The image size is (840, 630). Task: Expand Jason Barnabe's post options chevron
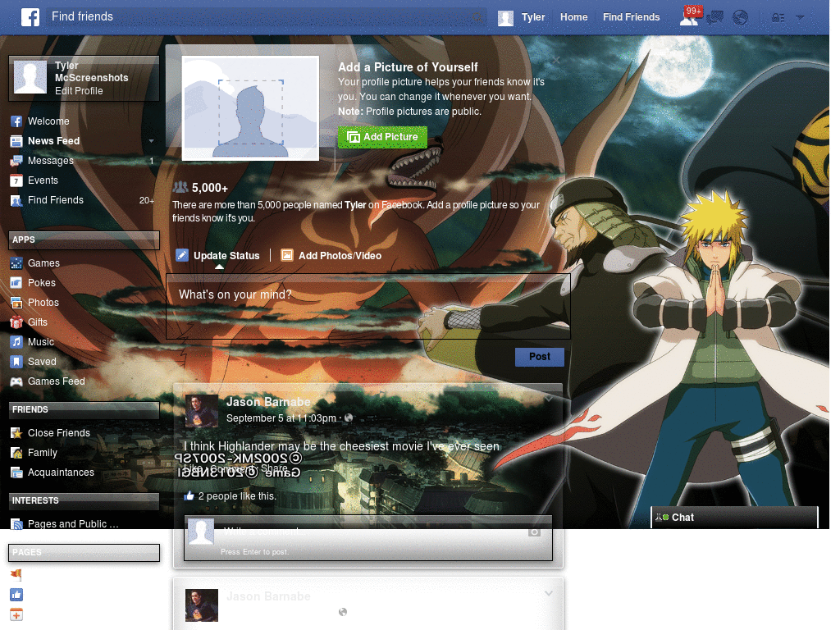point(548,397)
